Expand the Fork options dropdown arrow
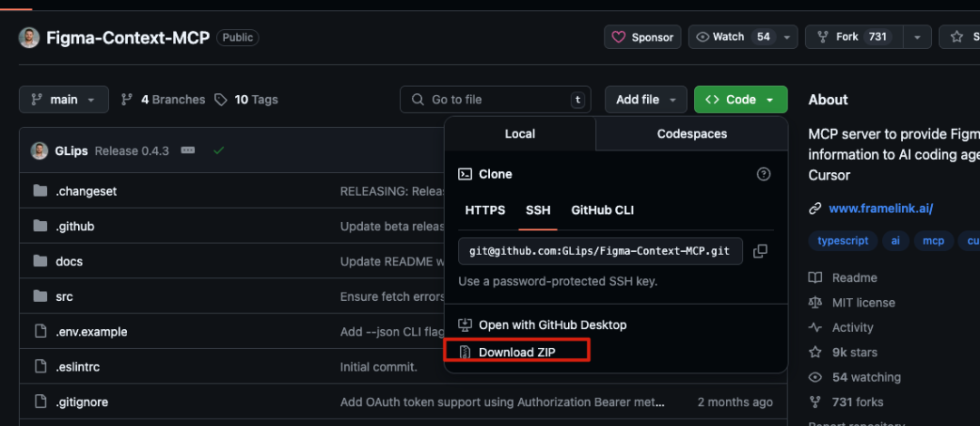 click(917, 37)
